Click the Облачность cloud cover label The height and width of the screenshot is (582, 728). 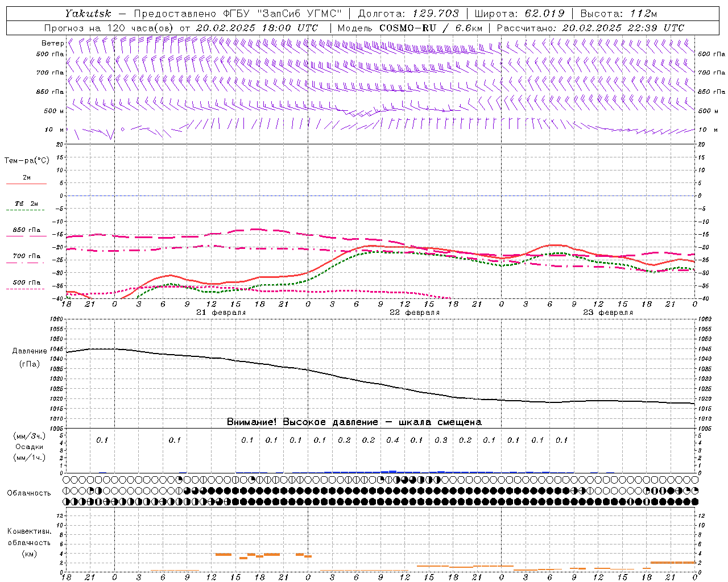pos(29,493)
